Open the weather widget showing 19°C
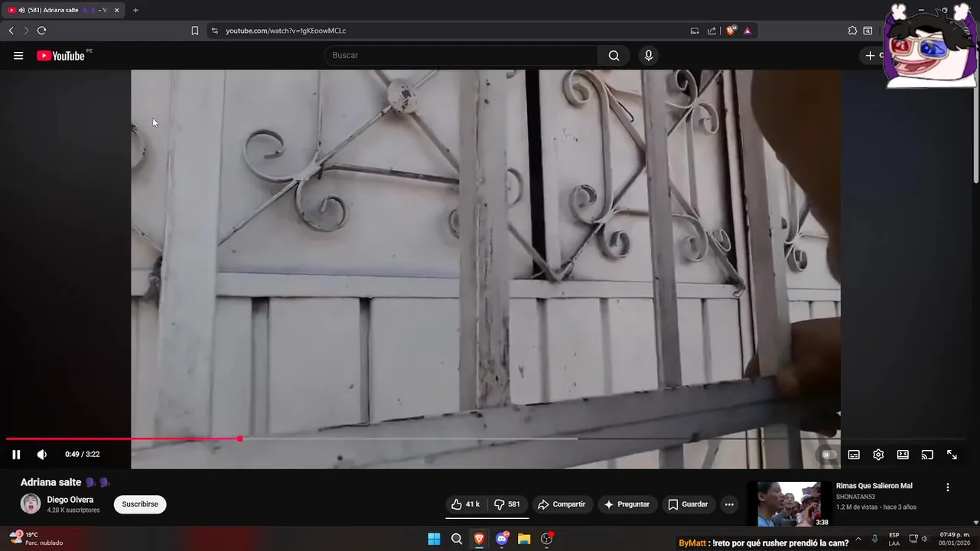980x551 pixels. click(36, 539)
